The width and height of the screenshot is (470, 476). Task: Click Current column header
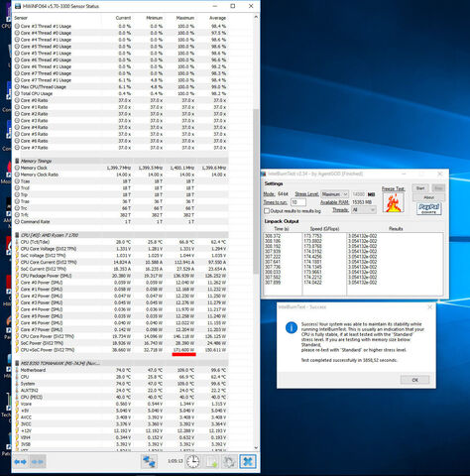click(x=123, y=18)
